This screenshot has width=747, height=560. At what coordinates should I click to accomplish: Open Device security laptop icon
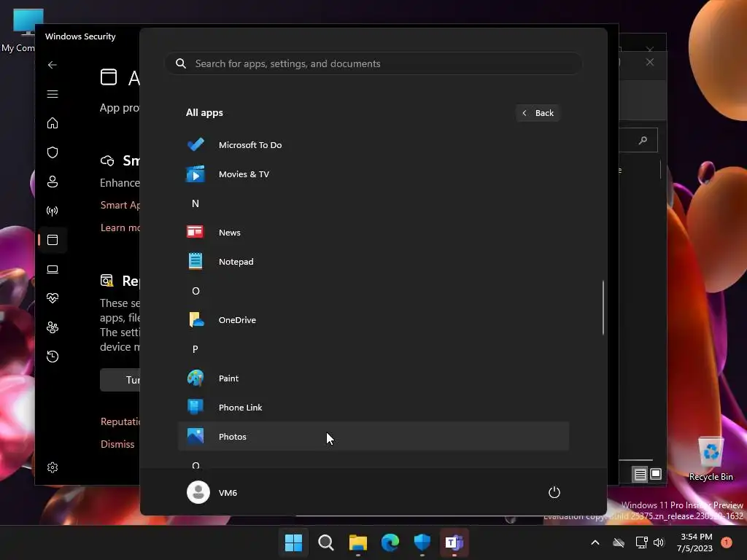(53, 269)
